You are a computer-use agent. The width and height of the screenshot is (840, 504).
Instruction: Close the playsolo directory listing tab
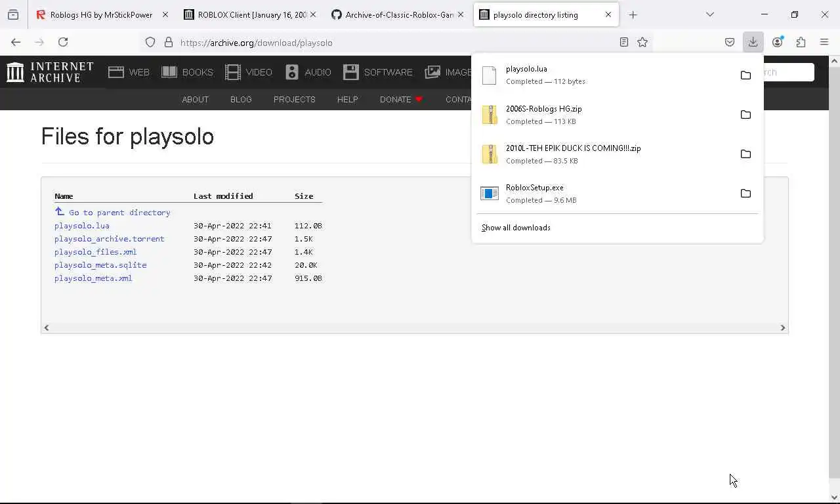click(608, 14)
